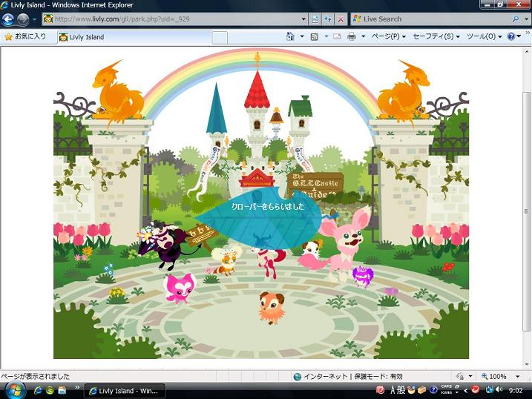Open the ツール(O) menu
This screenshot has height=399, width=532.
point(485,36)
